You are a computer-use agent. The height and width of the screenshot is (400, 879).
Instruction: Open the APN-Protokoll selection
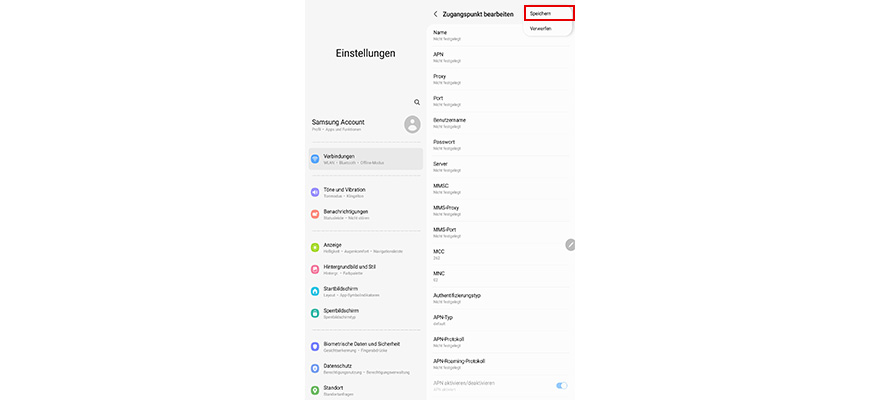click(x=501, y=342)
